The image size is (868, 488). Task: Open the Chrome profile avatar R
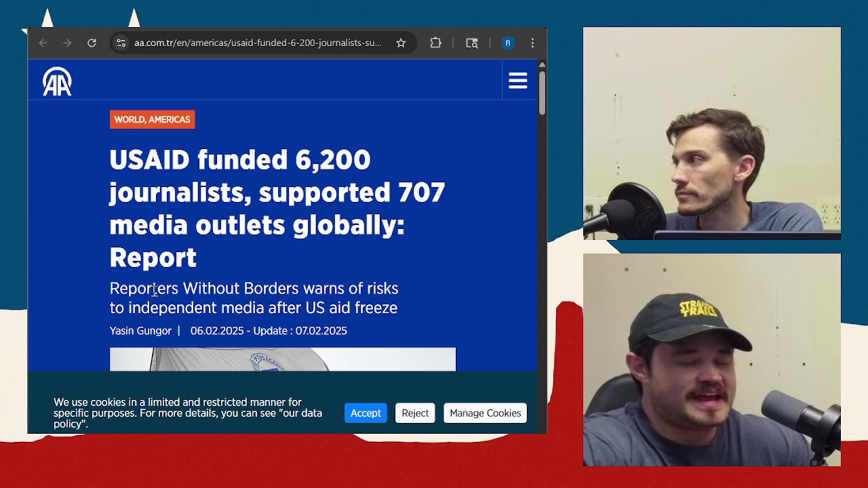click(508, 43)
